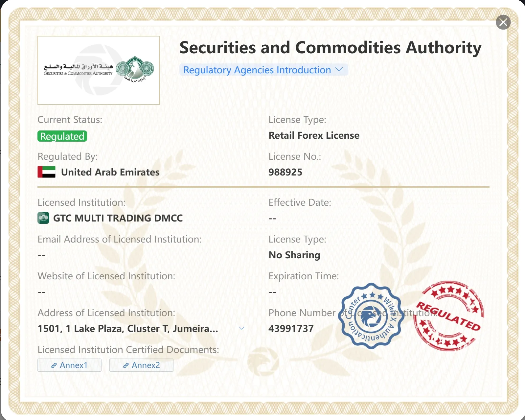Viewport: 525px width, 420px height.
Task: Open the Annex2 certified document
Action: click(x=141, y=365)
